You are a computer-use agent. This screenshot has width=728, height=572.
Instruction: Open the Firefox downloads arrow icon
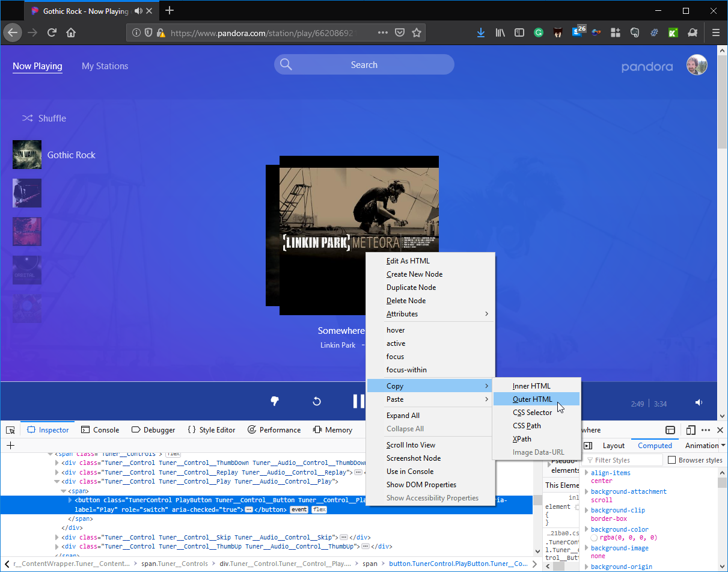pos(480,33)
